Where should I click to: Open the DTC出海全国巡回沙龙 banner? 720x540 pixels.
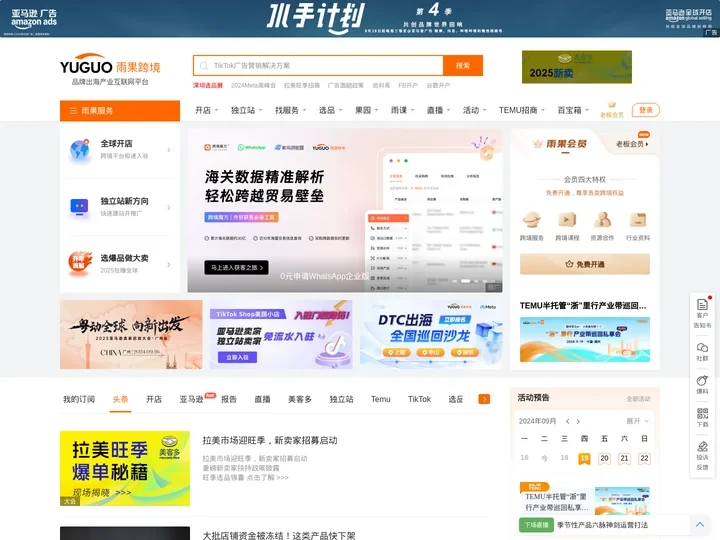click(x=431, y=334)
